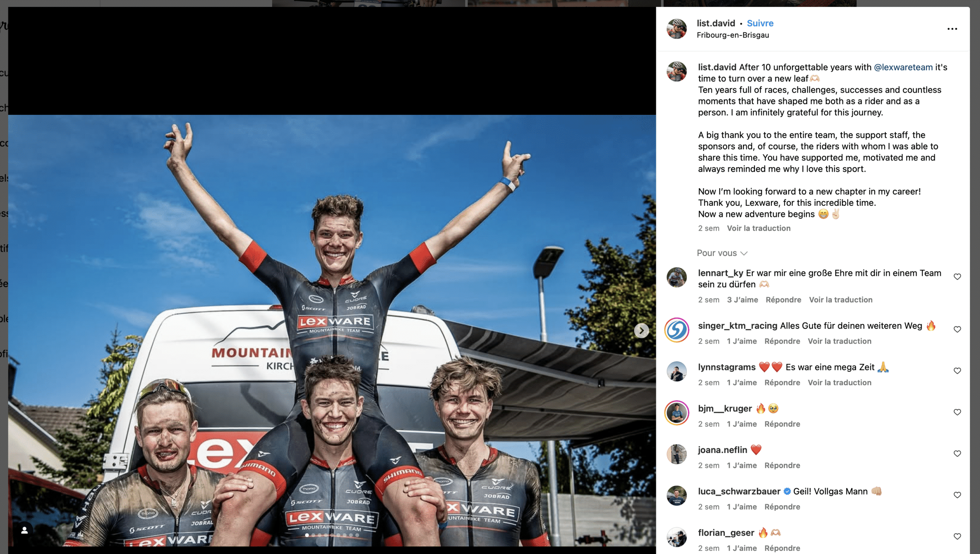Screen dimensions: 980x554
Task: Like joana.neflin's comment with the heart
Action: tap(957, 453)
